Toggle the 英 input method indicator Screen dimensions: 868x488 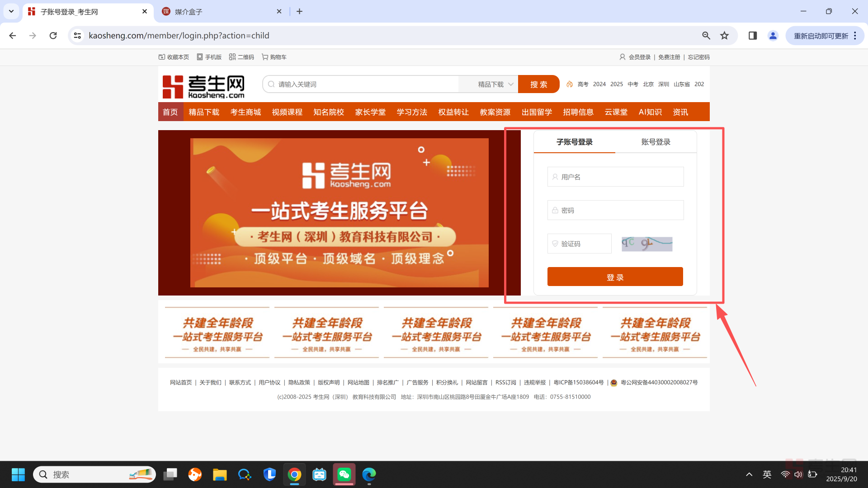(767, 474)
